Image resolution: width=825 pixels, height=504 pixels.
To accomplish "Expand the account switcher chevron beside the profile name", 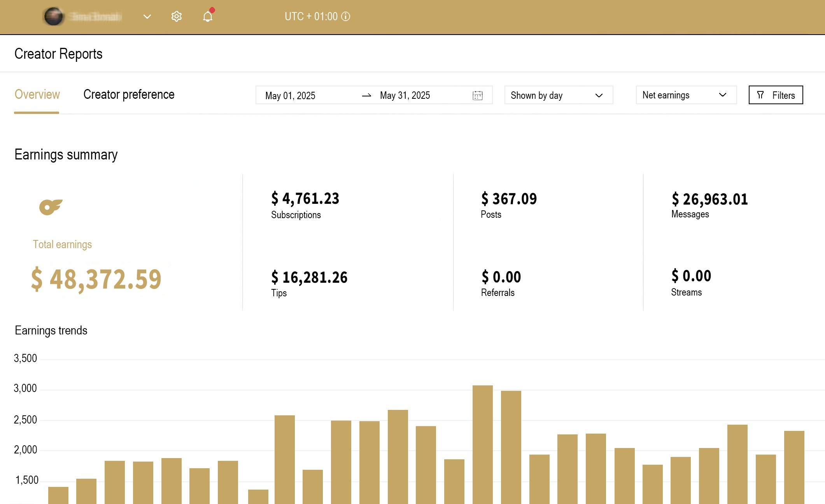I will (147, 17).
